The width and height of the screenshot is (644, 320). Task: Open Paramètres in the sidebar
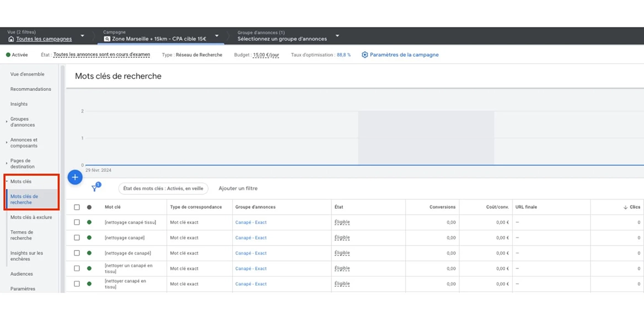[x=23, y=289]
